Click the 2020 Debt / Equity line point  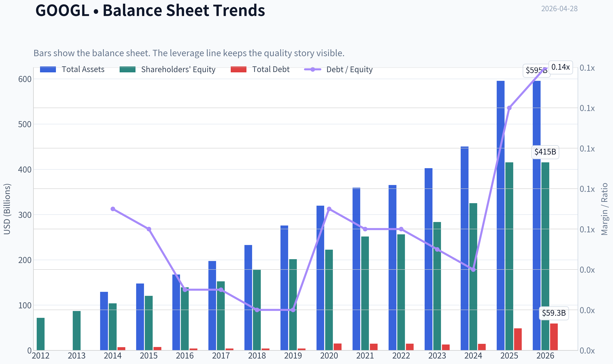pyautogui.click(x=329, y=209)
